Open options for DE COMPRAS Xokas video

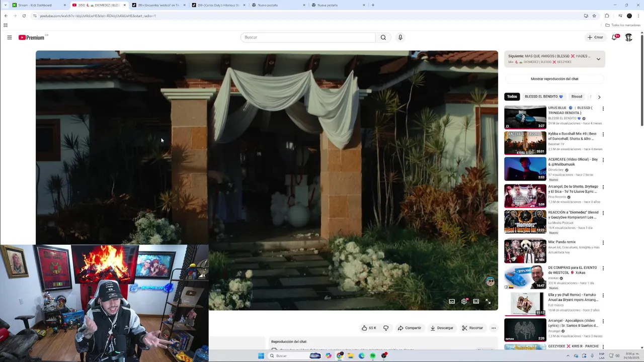pos(603,268)
